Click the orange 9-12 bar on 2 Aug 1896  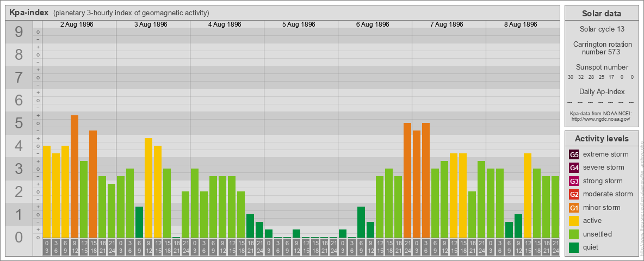click(x=75, y=177)
